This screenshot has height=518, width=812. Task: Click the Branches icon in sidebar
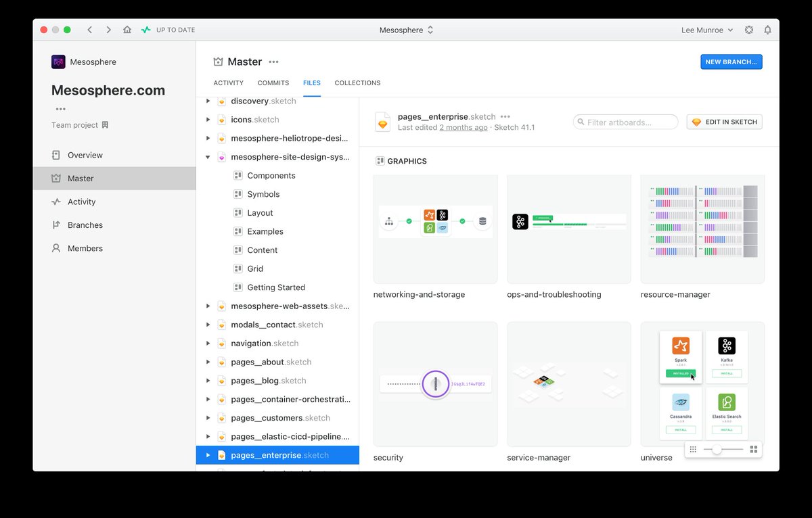click(x=56, y=225)
